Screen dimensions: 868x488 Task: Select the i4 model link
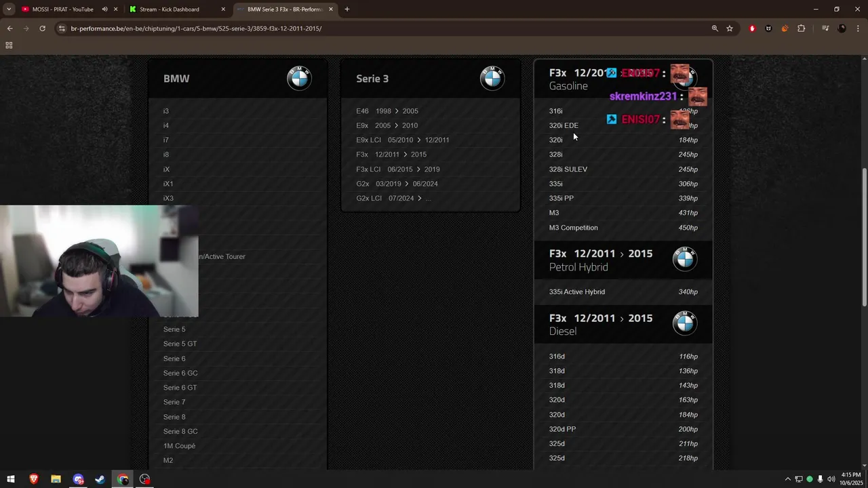(x=166, y=125)
